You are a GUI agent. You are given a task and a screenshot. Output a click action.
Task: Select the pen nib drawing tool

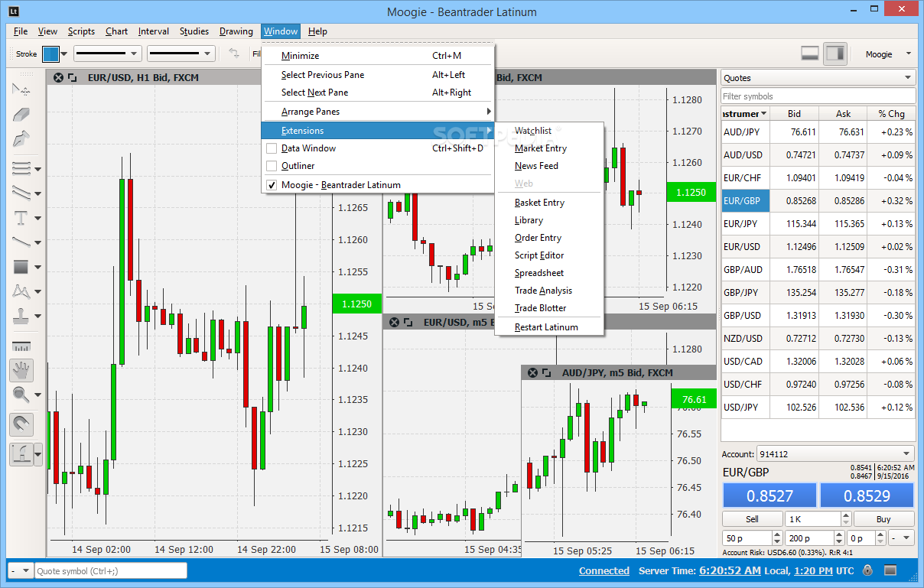tap(21, 139)
